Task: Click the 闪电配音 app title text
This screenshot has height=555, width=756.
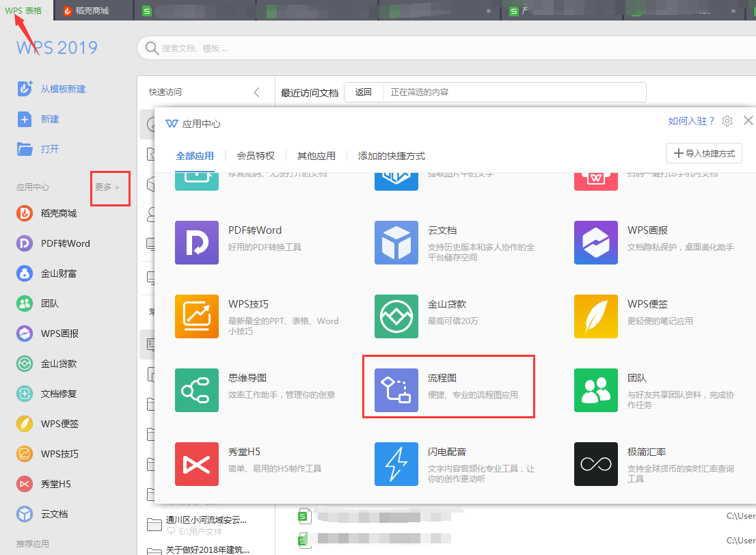Action: click(x=447, y=452)
